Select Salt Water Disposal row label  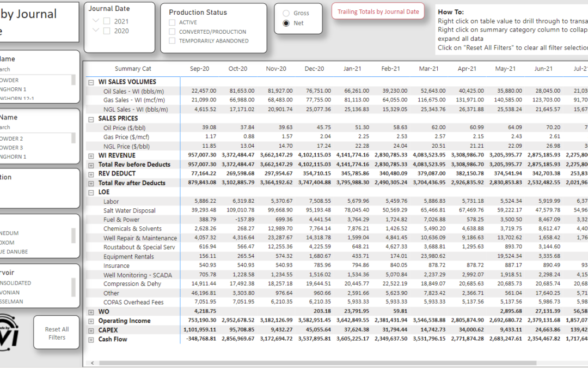130,210
